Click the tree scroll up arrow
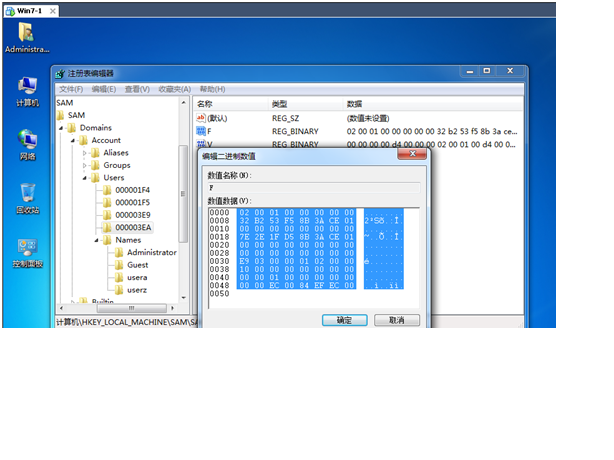Viewport: 614px width, 460px height. click(x=183, y=103)
